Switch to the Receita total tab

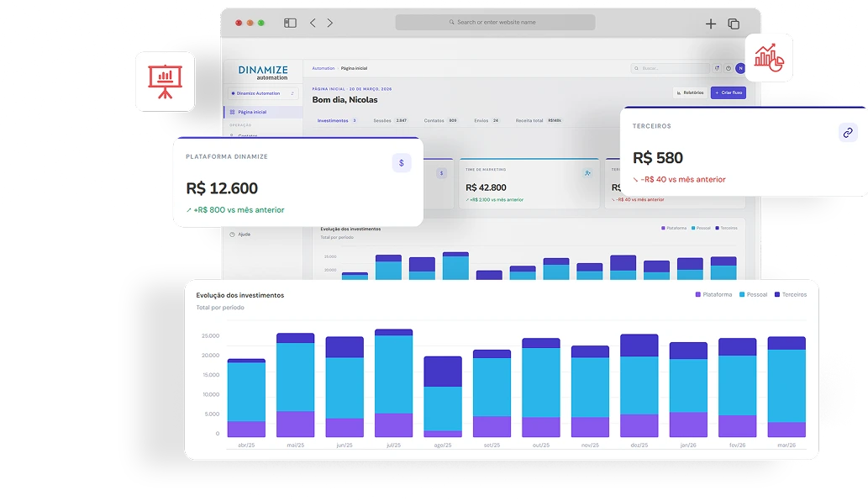(x=538, y=120)
